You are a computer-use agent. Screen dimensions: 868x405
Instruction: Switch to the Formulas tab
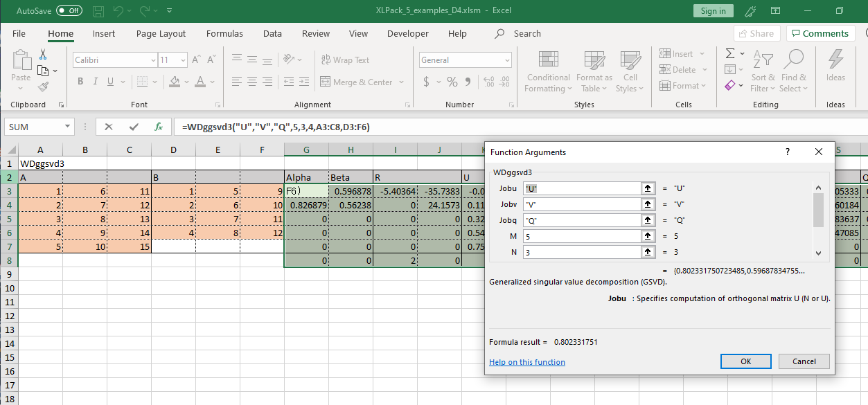pyautogui.click(x=224, y=33)
